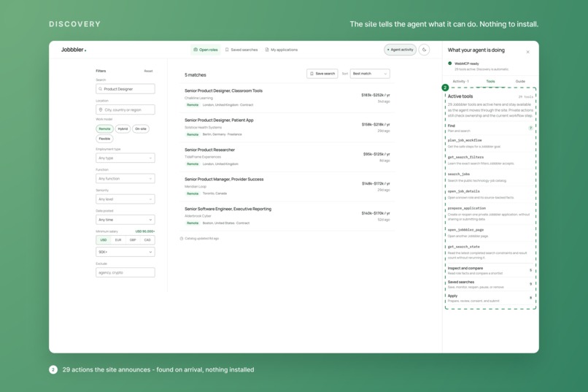Select CAD as salary currency

[x=147, y=240]
